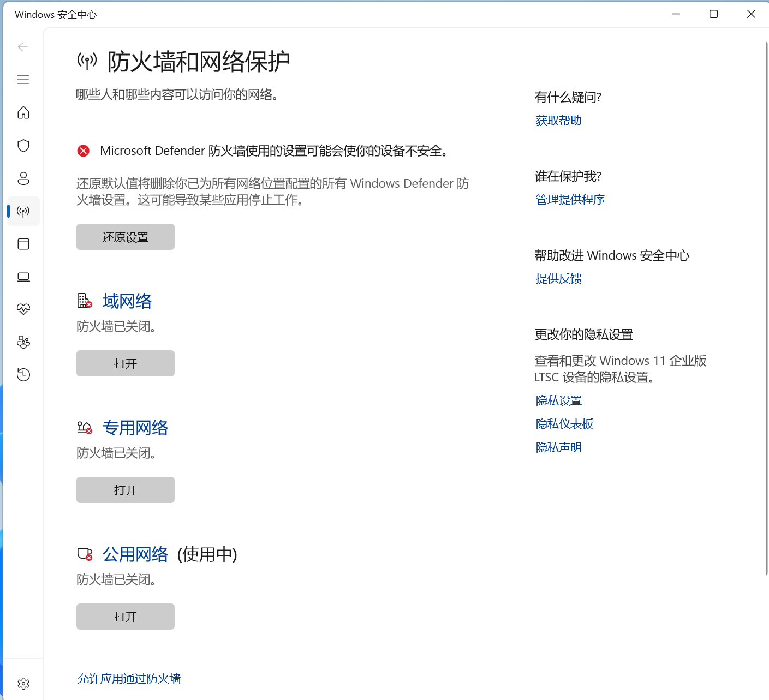Open 专用网络 firewall settings
This screenshot has height=700, width=769.
tap(136, 428)
